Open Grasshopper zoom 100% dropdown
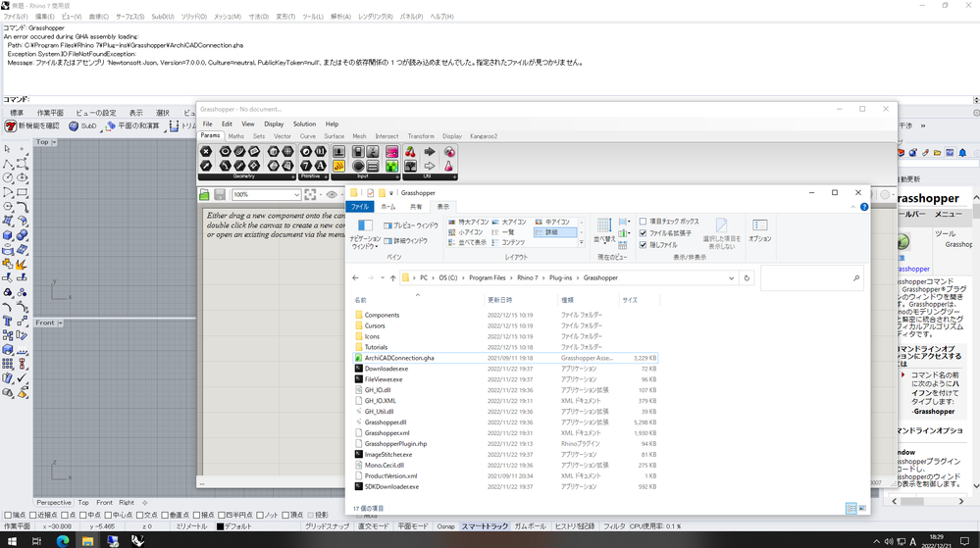The height and width of the screenshot is (548, 980). (297, 195)
